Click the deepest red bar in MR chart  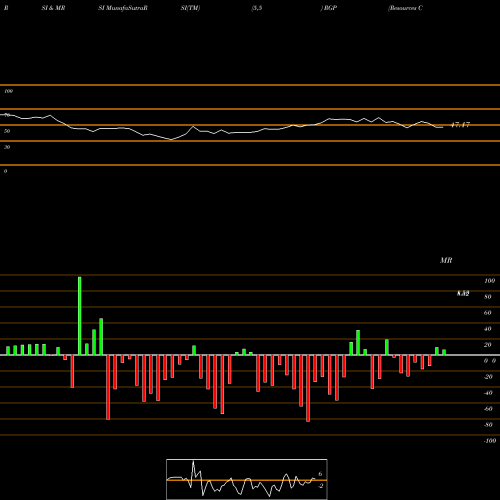point(308,388)
